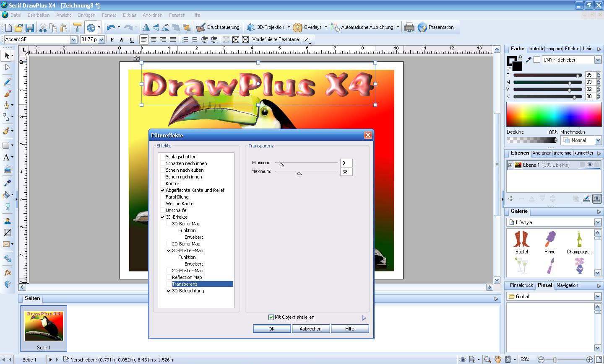This screenshot has width=604, height=364.
Task: Click the Cut scissors icon
Action: pos(43,28)
